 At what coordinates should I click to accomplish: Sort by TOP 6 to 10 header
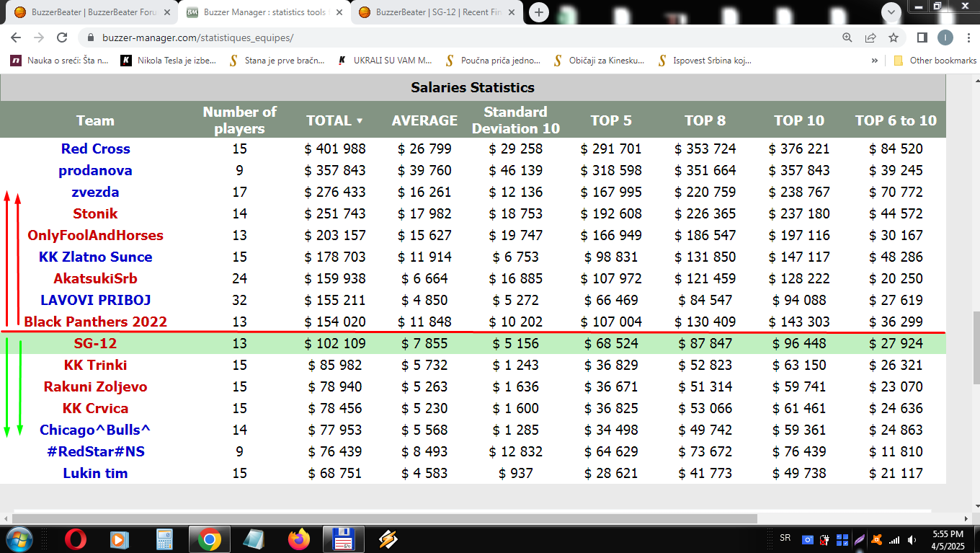(896, 120)
